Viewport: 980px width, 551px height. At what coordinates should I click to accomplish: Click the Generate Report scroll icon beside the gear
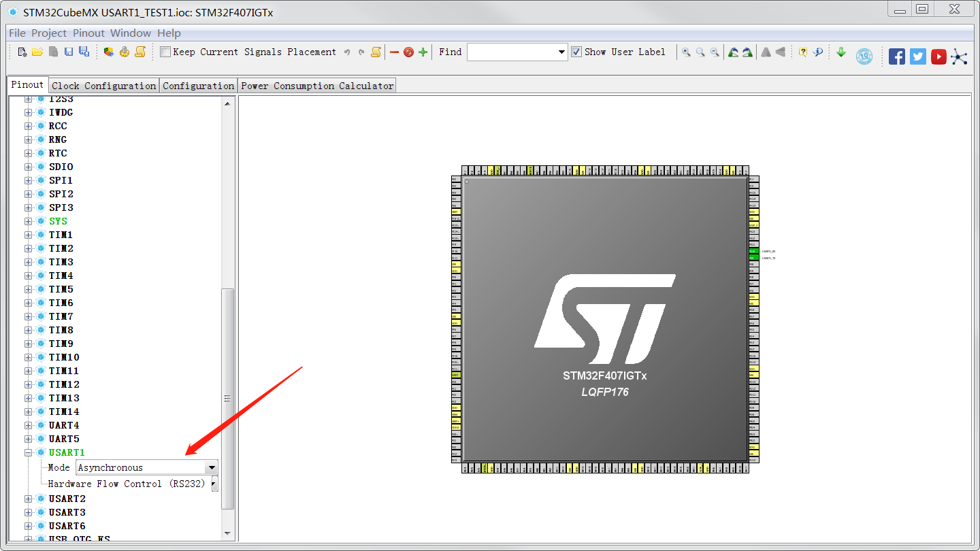(x=140, y=52)
